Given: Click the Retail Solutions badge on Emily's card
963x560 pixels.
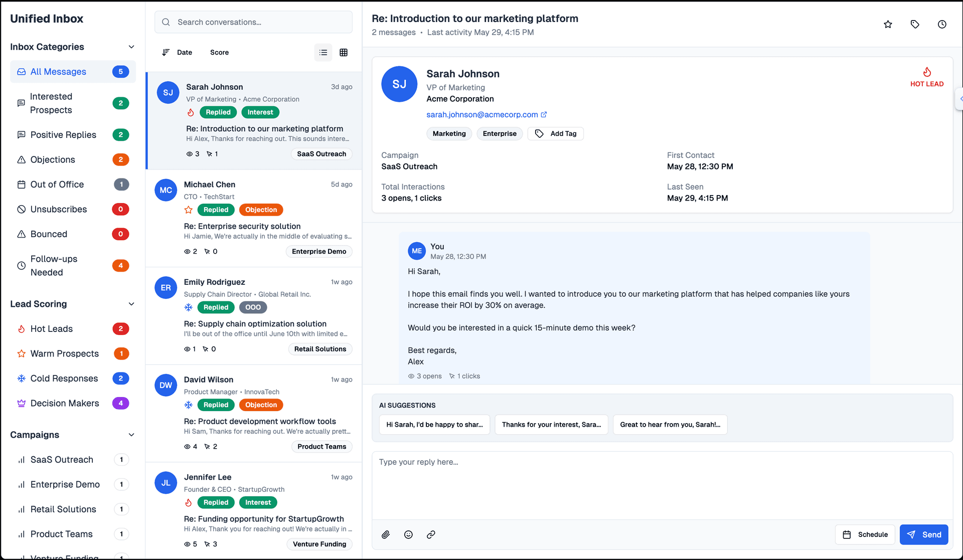Looking at the screenshot, I should [x=320, y=349].
